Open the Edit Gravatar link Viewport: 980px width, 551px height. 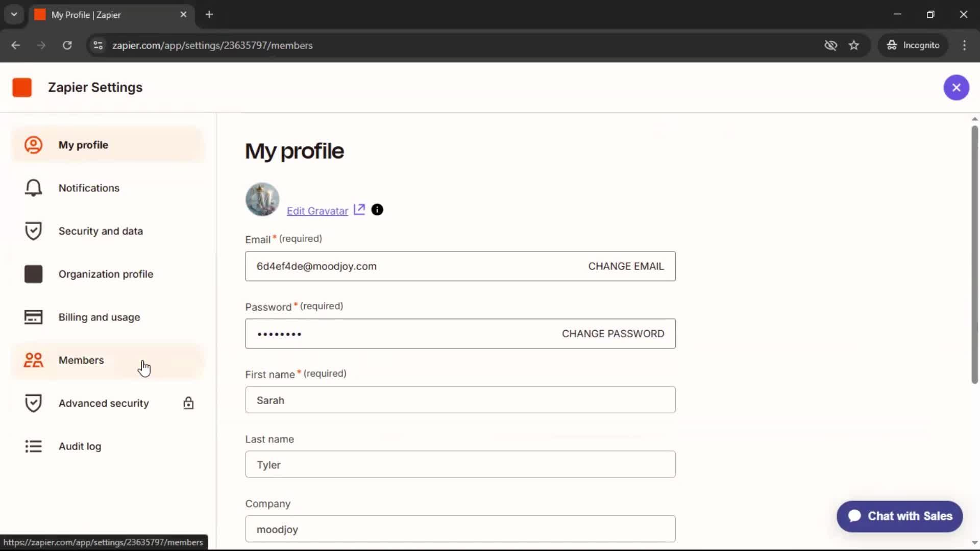point(317,211)
